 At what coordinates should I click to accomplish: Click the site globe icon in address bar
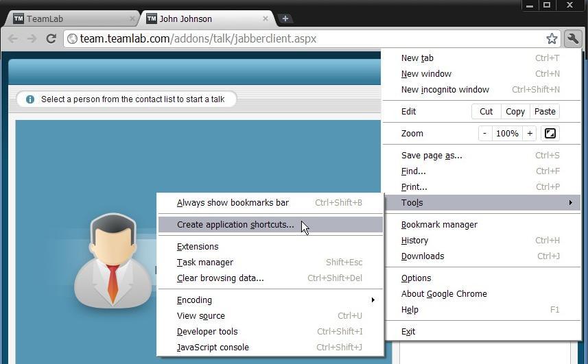[x=72, y=38]
